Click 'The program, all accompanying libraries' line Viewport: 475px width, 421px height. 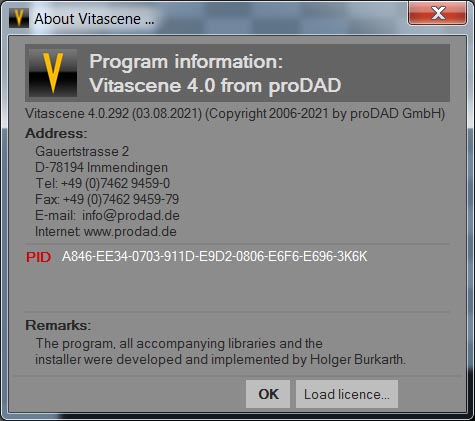[x=179, y=343]
